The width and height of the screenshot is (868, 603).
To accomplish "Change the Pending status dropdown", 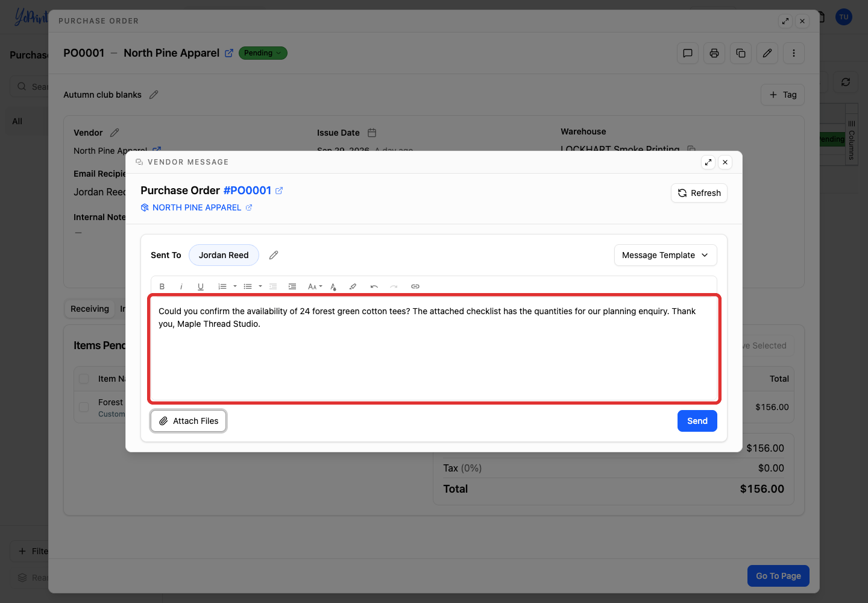I will (x=263, y=53).
